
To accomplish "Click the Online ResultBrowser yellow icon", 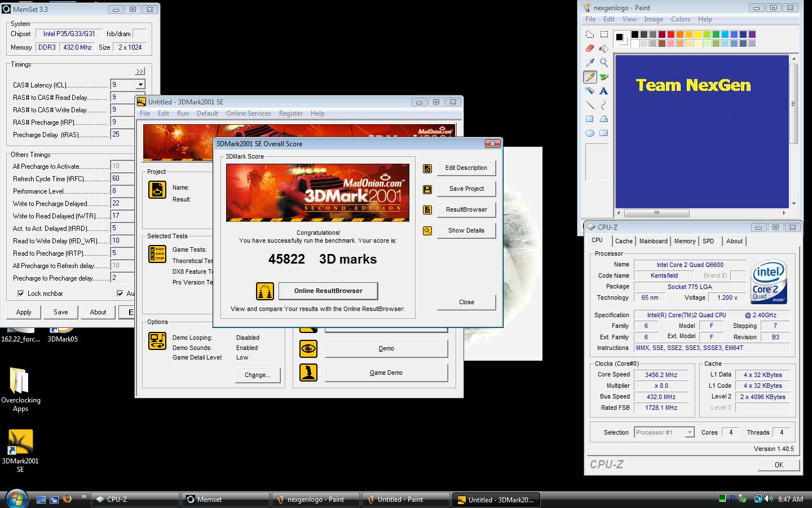I will [x=265, y=291].
